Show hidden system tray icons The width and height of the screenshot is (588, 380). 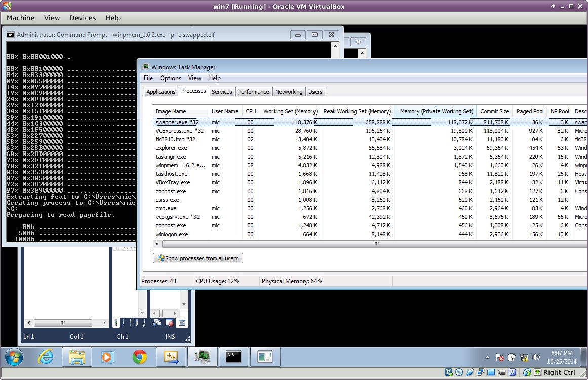point(487,358)
